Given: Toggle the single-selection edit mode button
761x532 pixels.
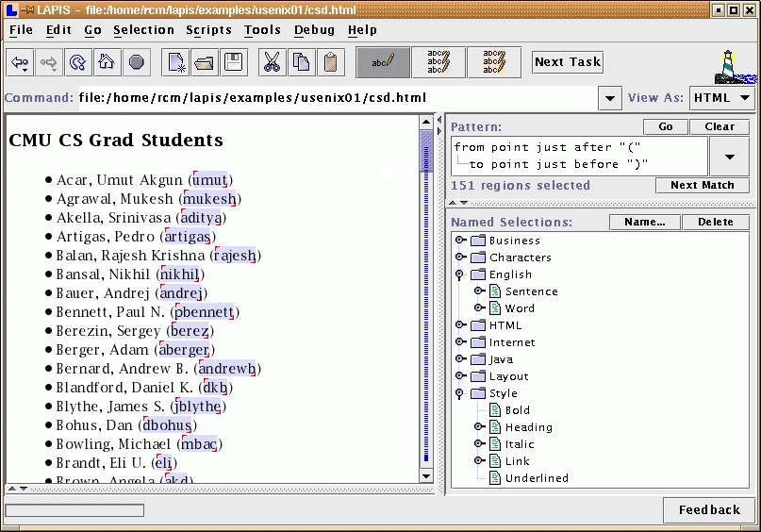Looking at the screenshot, I should pyautogui.click(x=383, y=62).
